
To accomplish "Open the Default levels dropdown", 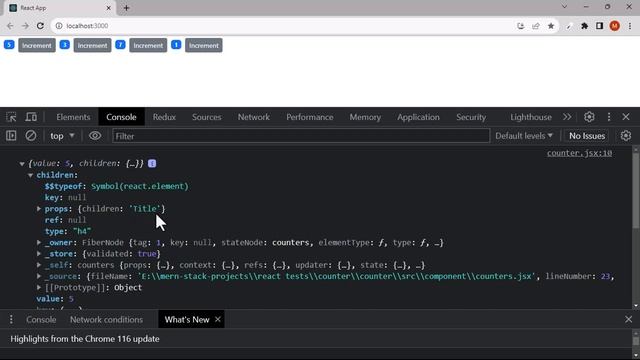I will pos(524,136).
